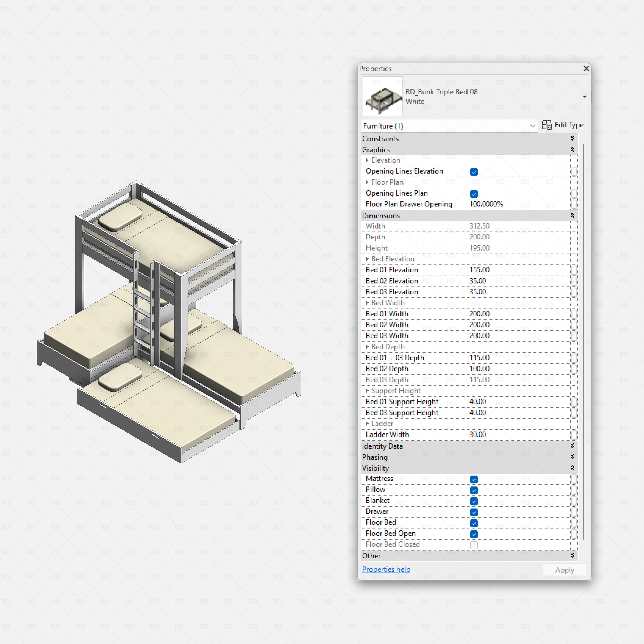Screen dimensions: 644x644
Task: Expand the Constraints section
Action: [572, 139]
